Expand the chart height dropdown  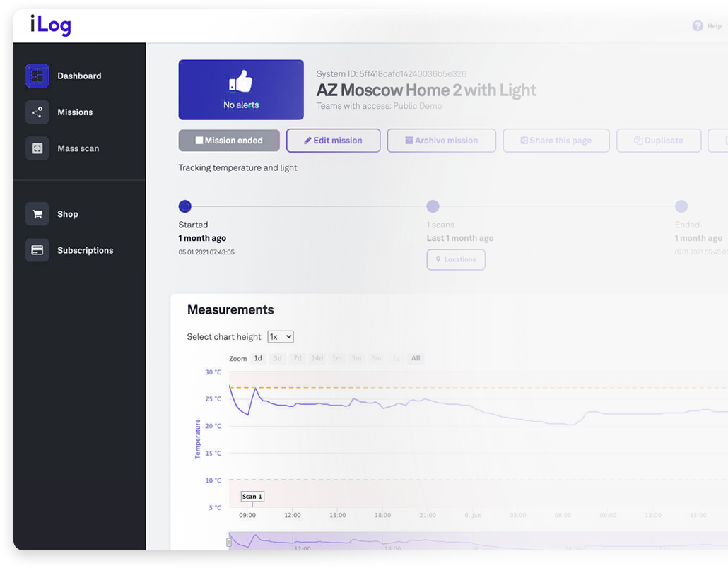[x=280, y=337]
